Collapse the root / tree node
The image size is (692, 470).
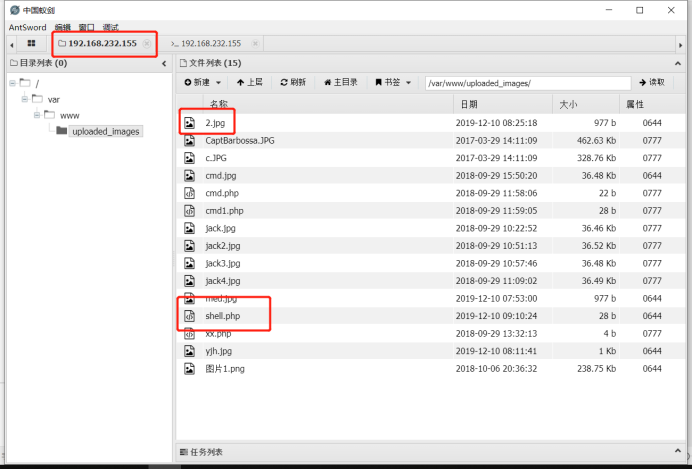pos(12,83)
